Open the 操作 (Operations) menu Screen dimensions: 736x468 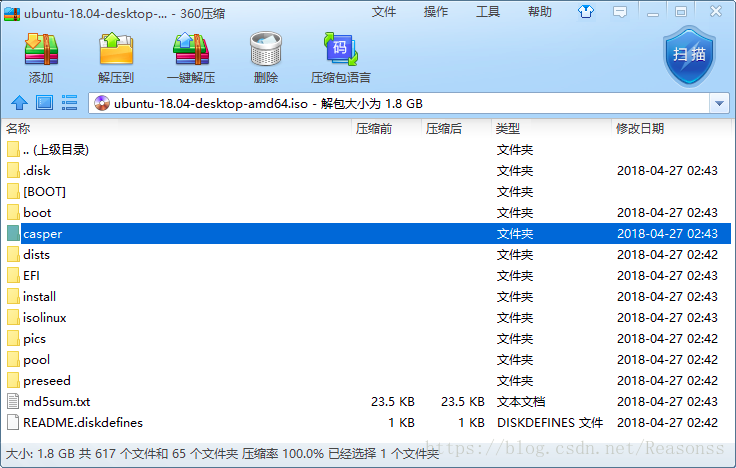point(436,12)
